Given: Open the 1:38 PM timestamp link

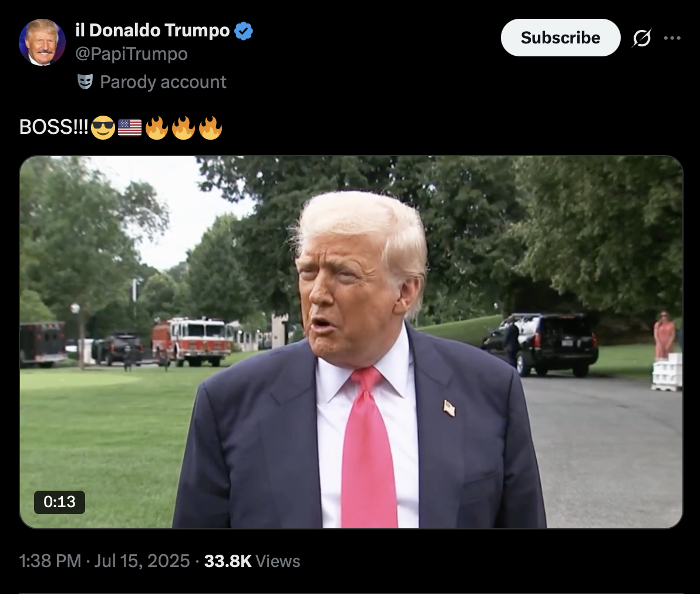Looking at the screenshot, I should click(50, 561).
